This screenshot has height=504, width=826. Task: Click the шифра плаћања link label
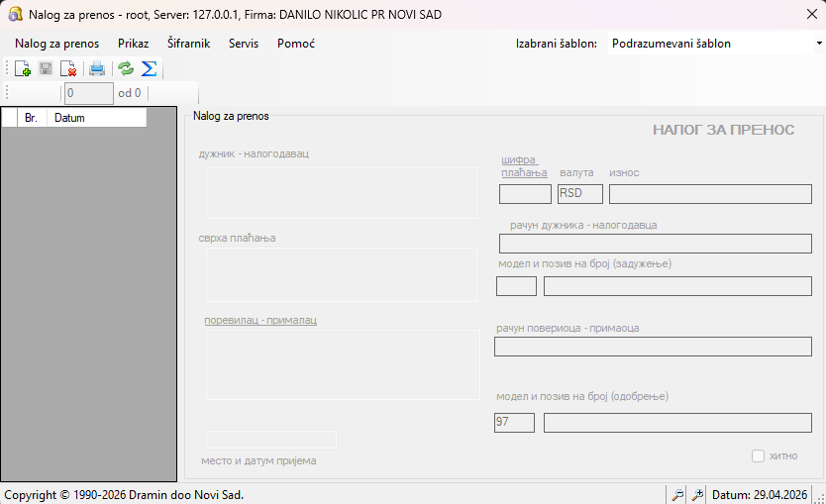coord(524,166)
